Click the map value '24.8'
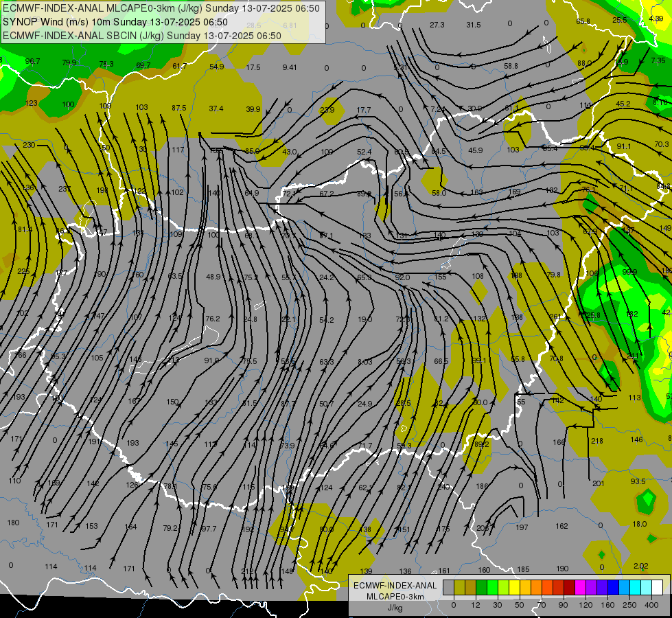Screen dimensions: 672x618 pos(250,319)
